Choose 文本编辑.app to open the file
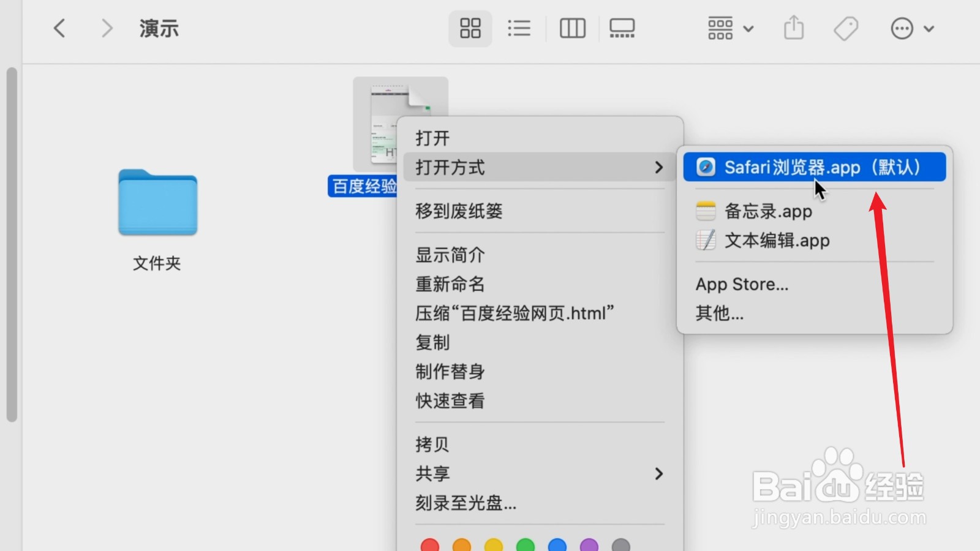Image resolution: width=980 pixels, height=551 pixels. (776, 240)
